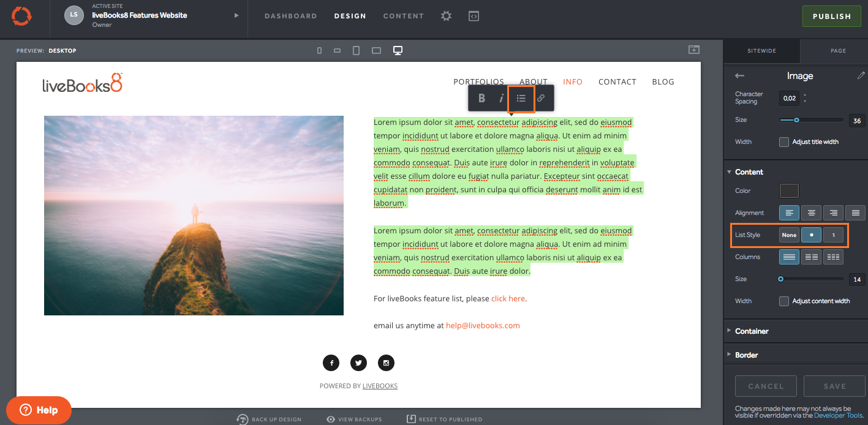The height and width of the screenshot is (425, 868).
Task: Open the developer tools code icon
Action: pyautogui.click(x=474, y=17)
